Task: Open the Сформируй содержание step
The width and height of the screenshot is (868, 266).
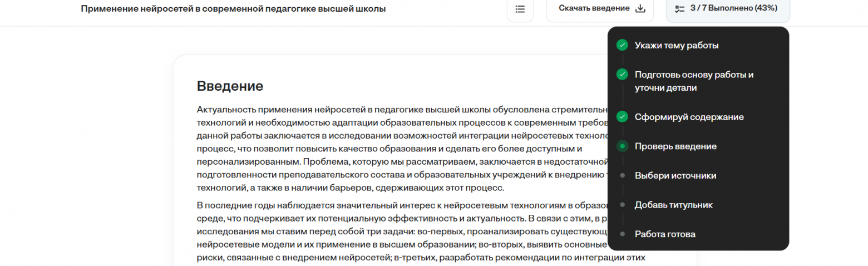Action: (689, 117)
